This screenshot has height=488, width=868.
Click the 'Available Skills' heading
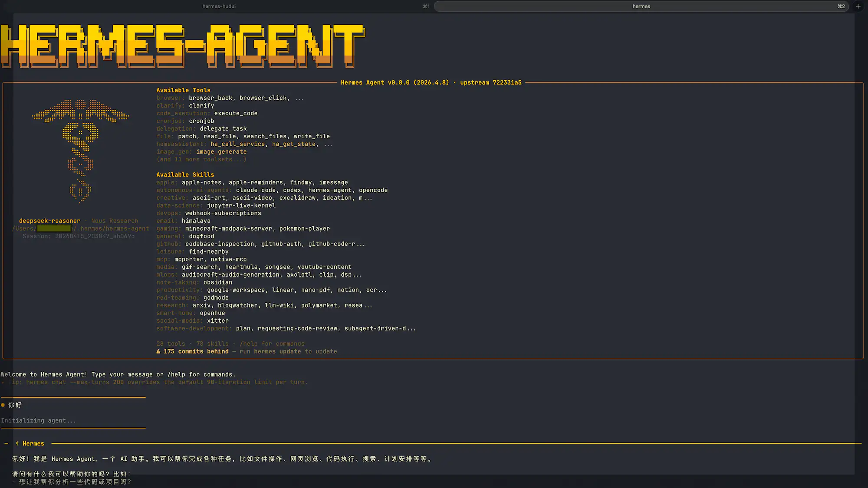click(x=185, y=174)
